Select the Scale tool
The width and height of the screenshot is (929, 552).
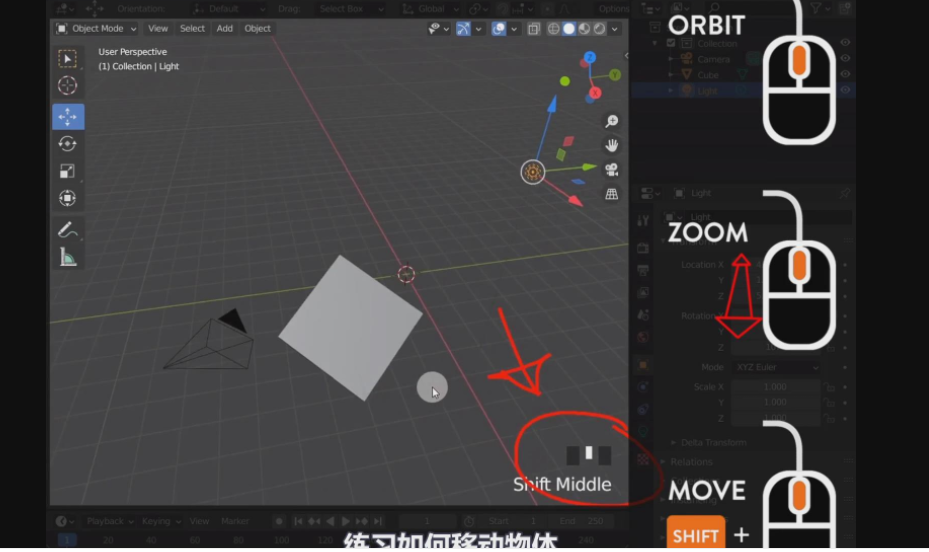click(67, 171)
